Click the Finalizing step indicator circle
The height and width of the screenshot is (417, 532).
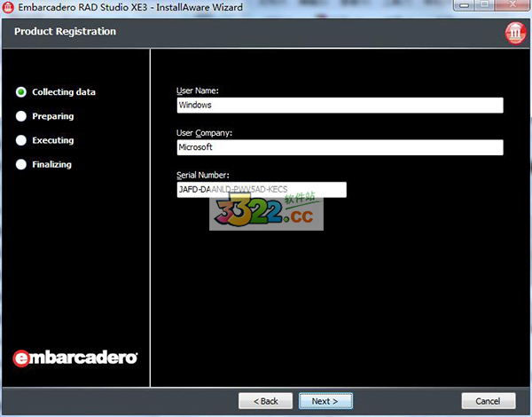21,164
